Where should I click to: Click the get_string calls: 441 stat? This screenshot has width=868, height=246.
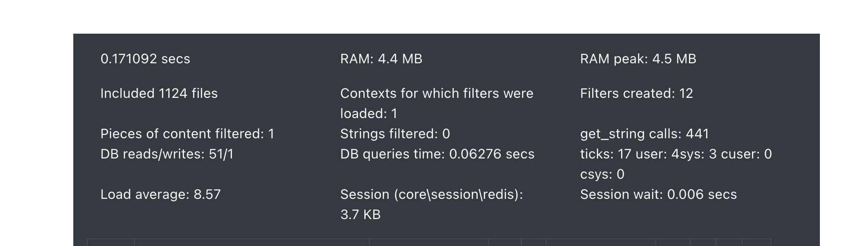[x=644, y=134]
